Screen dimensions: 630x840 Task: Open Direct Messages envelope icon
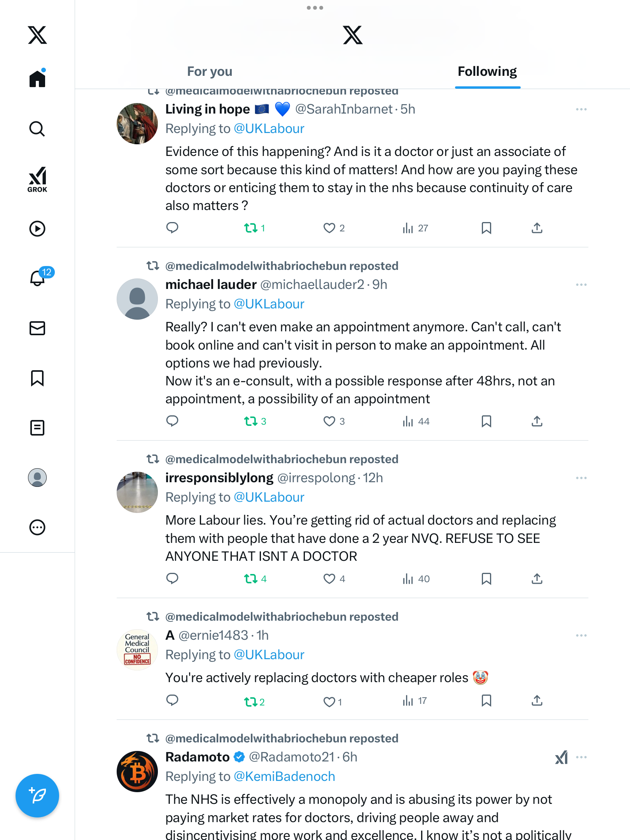click(x=37, y=328)
